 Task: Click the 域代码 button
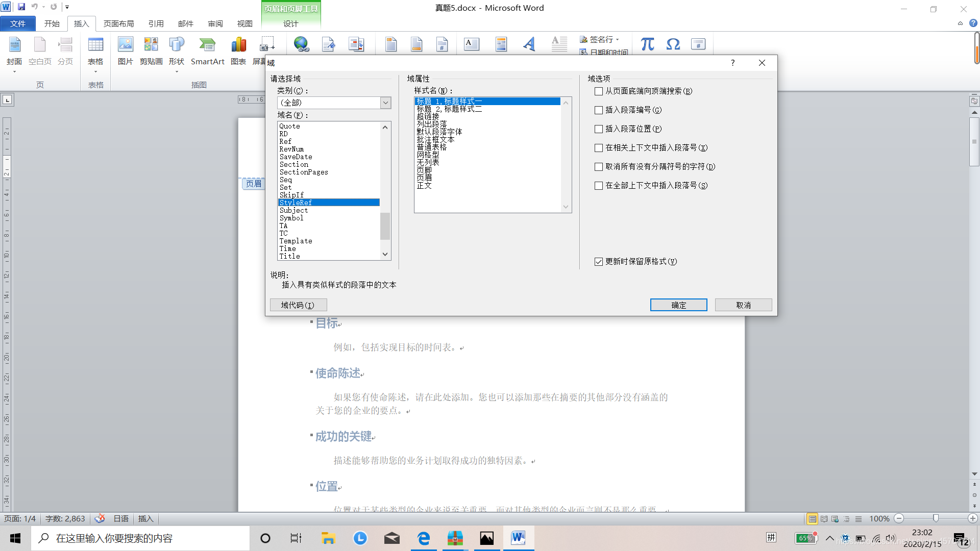click(298, 305)
